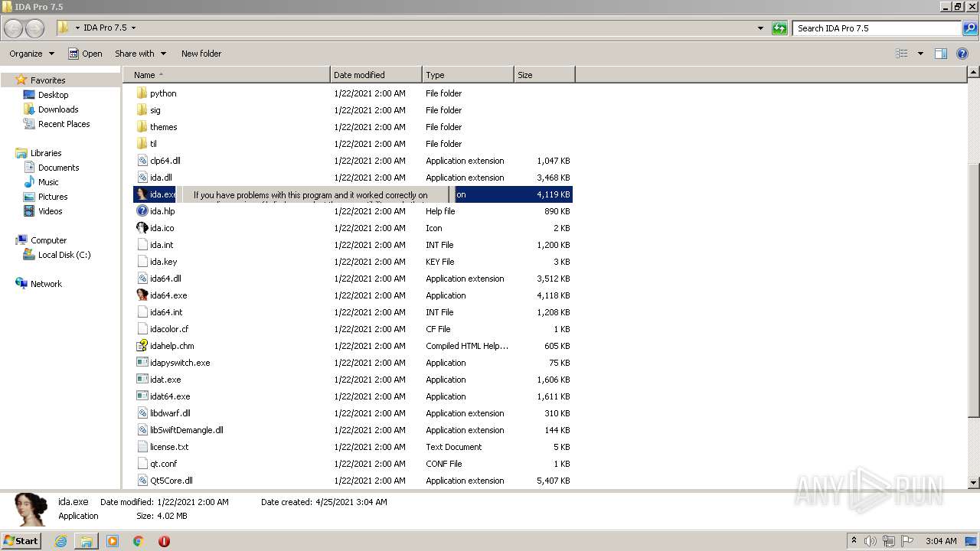Screen dimensions: 980x551
Task: Open Pictures library
Action: tap(53, 197)
